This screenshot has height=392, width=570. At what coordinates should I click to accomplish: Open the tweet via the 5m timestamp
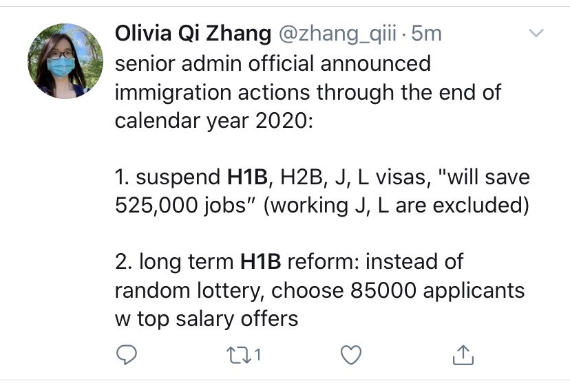426,34
